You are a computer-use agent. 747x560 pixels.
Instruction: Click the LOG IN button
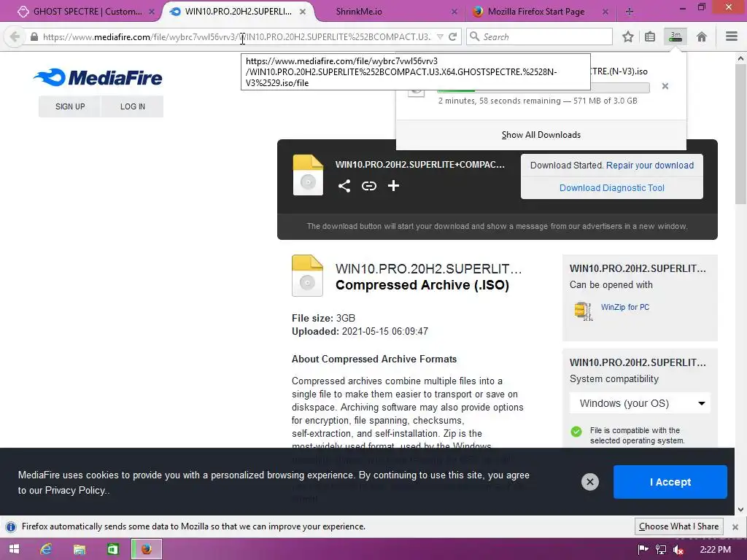[133, 106]
